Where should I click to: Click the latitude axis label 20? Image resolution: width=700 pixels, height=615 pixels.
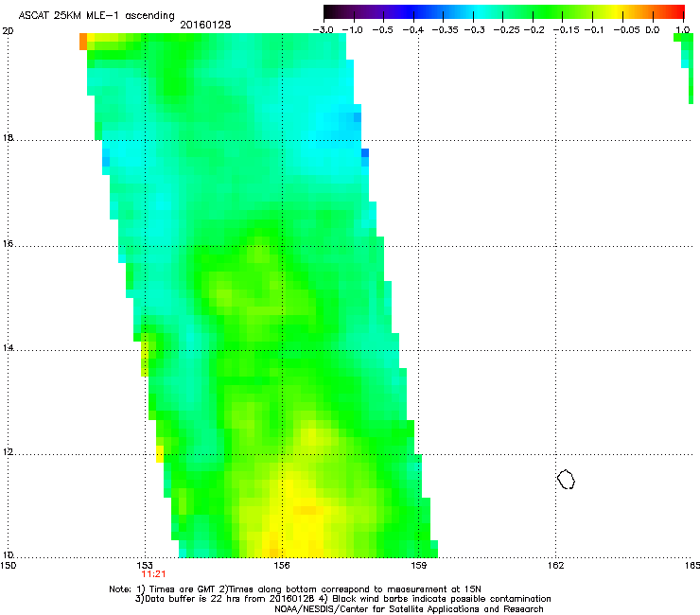(8, 31)
